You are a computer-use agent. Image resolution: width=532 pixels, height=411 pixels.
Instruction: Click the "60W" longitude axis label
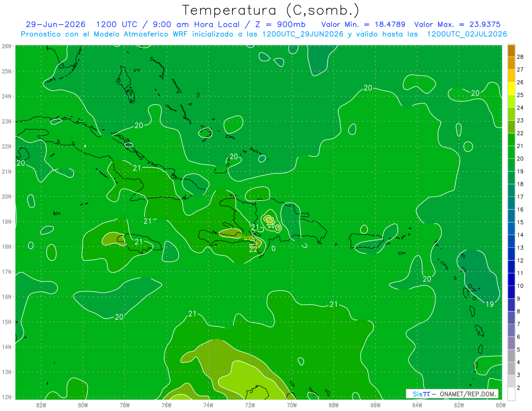[x=501, y=405]
